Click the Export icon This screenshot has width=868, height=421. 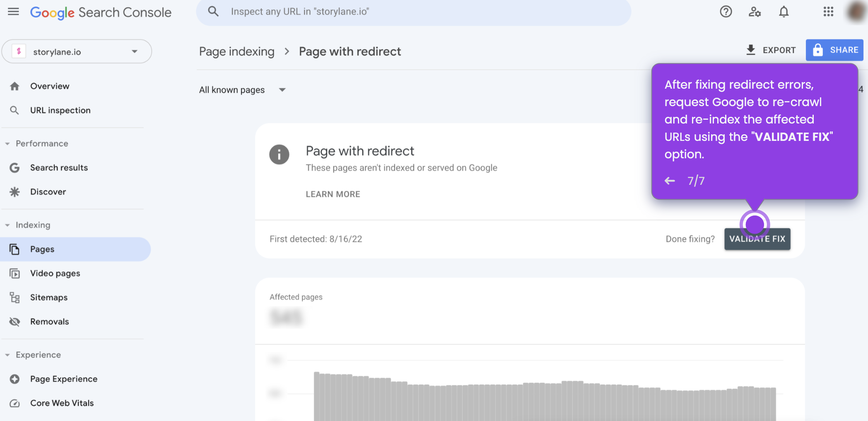click(750, 50)
